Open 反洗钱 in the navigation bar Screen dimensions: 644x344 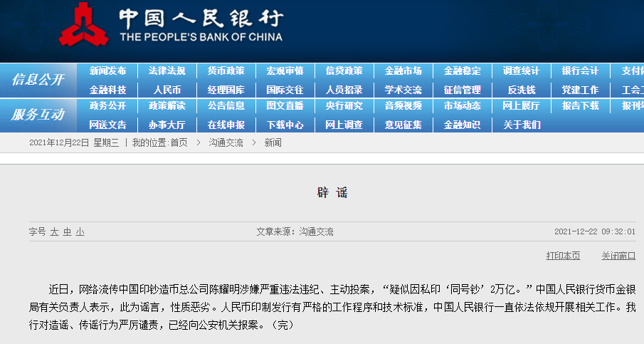521,90
